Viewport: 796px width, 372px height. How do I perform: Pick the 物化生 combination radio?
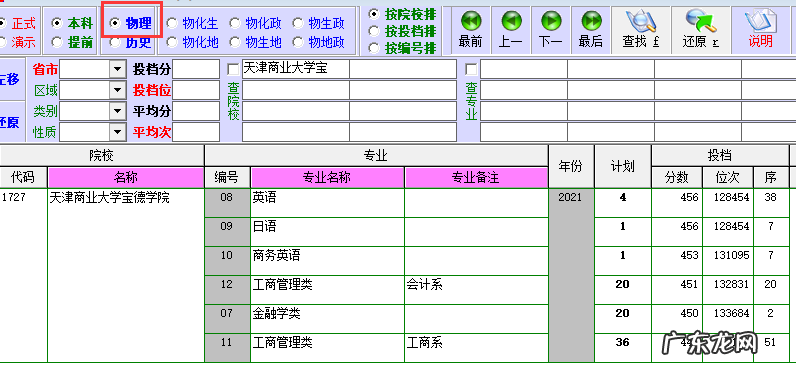(173, 23)
